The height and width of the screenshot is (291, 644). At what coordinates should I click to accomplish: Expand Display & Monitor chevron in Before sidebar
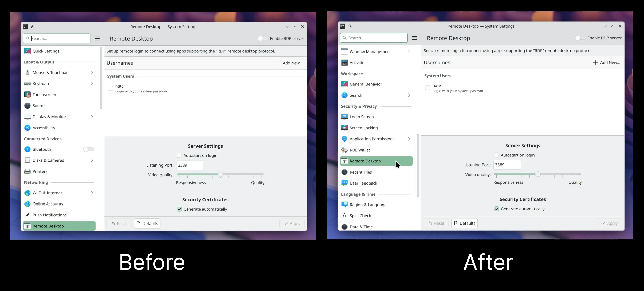[92, 117]
